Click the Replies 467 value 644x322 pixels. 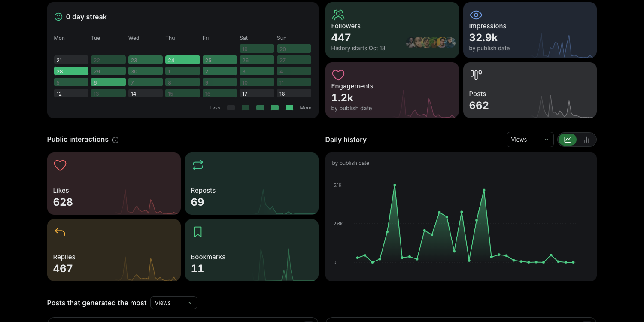point(63,268)
